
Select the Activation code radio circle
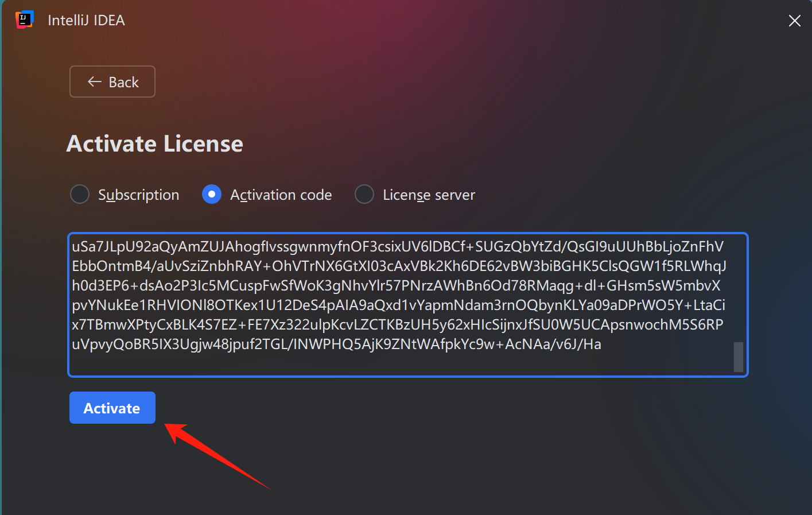(212, 194)
